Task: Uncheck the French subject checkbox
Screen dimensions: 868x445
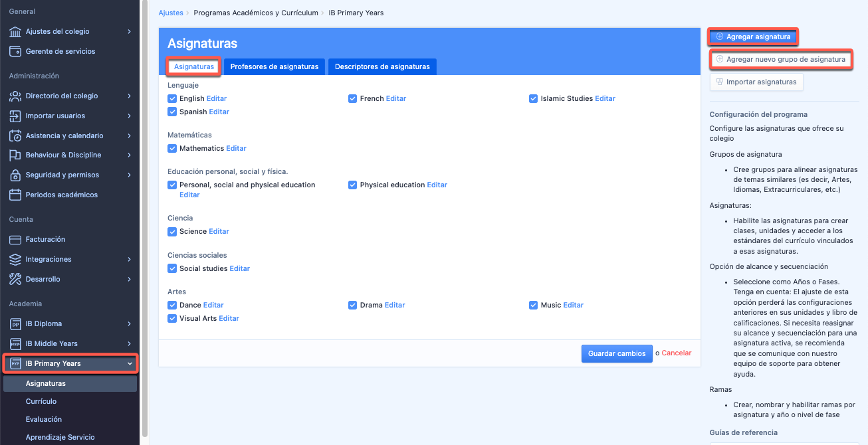Action: point(353,98)
